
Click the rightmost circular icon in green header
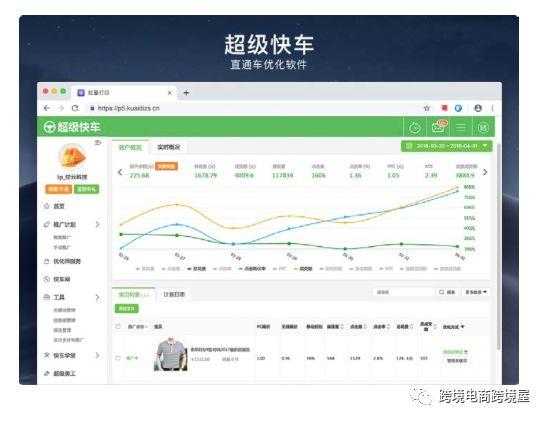click(484, 128)
